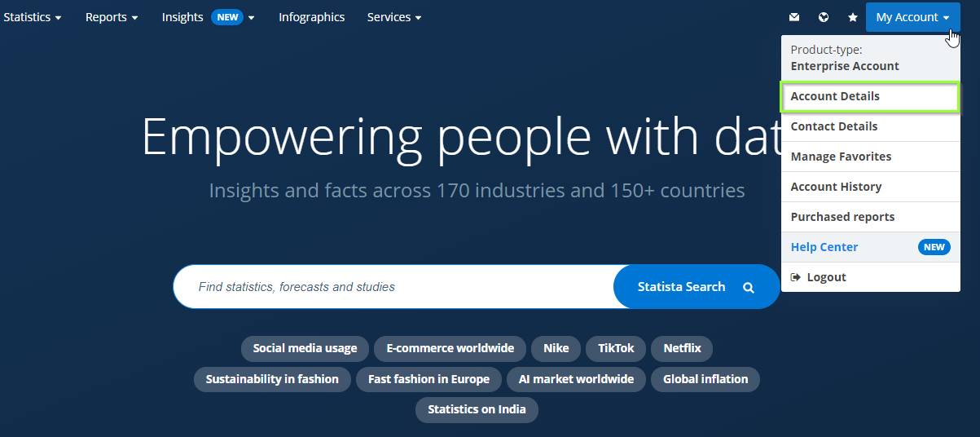Select the Netflix topic tag

(x=682, y=348)
